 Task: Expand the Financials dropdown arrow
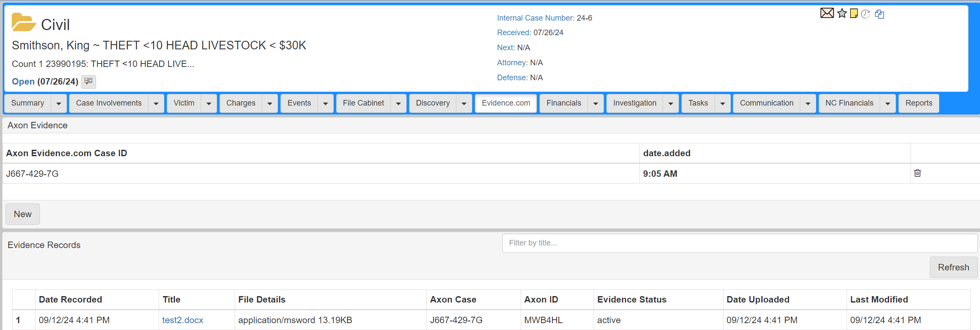[x=596, y=103]
